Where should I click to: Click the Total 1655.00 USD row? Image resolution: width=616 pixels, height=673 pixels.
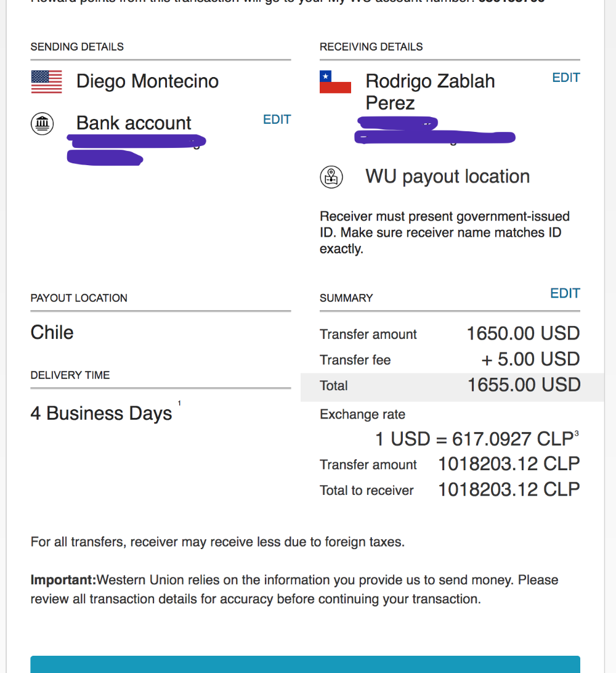452,385
